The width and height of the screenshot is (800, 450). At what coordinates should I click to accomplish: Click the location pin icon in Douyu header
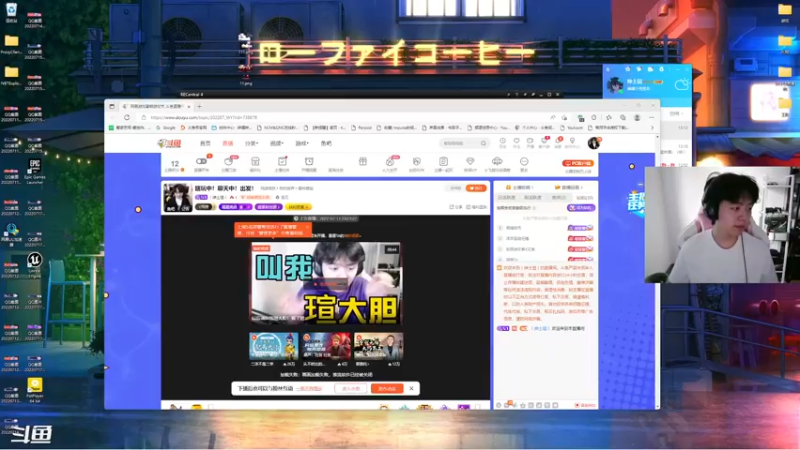point(572,142)
